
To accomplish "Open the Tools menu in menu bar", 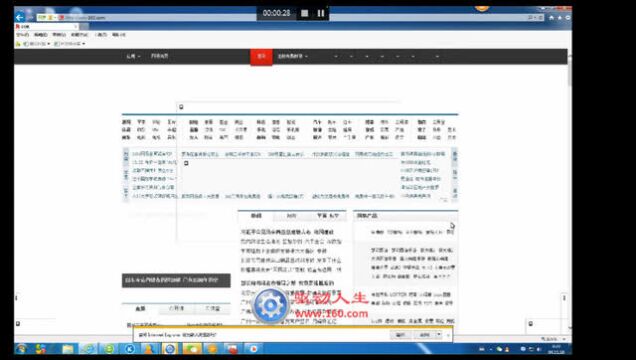I will 101,35.
